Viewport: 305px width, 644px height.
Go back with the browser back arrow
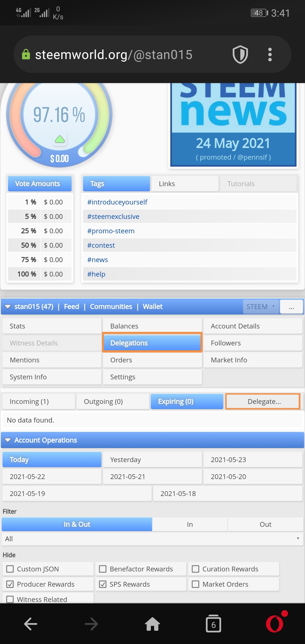coord(30,624)
